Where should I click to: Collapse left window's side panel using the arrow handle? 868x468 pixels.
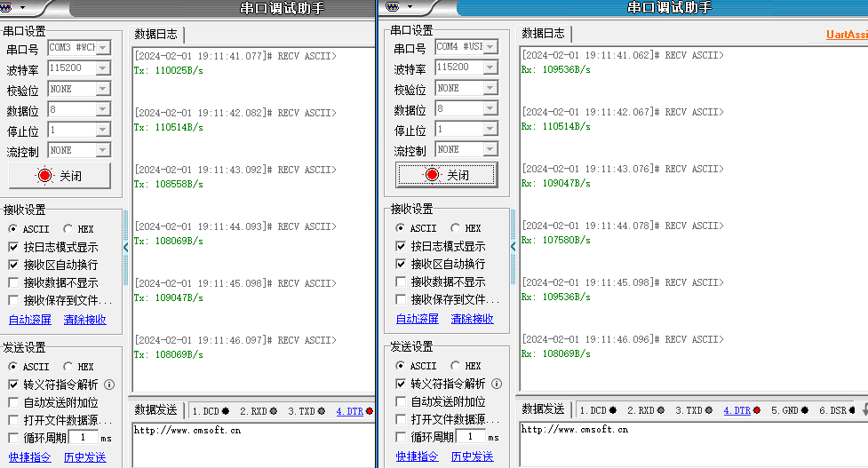point(125,247)
